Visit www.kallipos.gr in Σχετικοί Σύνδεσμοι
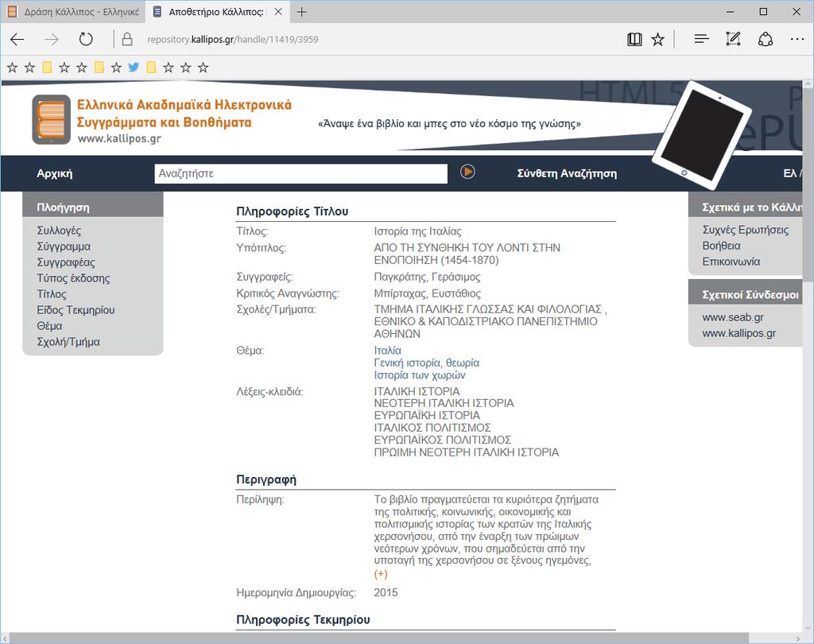 click(x=738, y=333)
